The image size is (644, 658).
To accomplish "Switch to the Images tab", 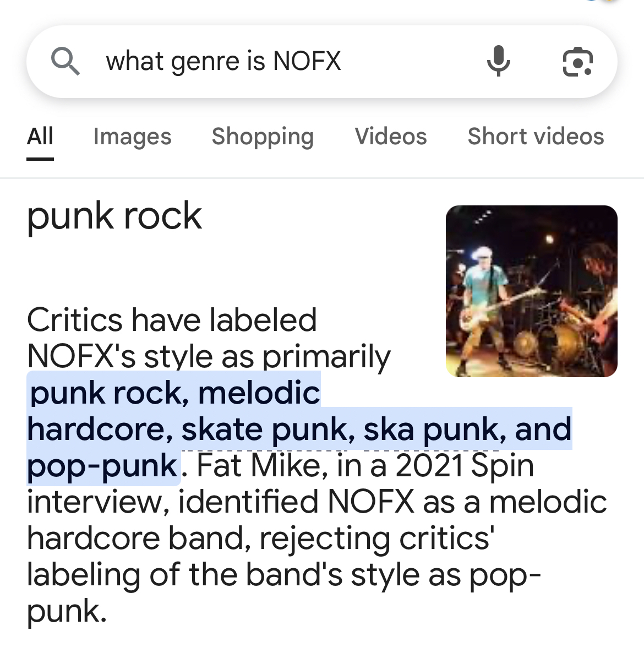I will click(132, 137).
